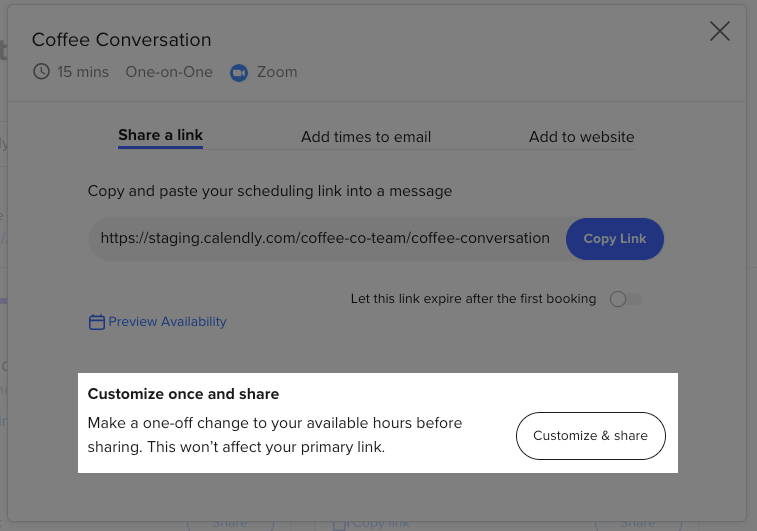757x531 pixels.
Task: Click 'Copy and paste your scheduling link' text
Action: 270,191
